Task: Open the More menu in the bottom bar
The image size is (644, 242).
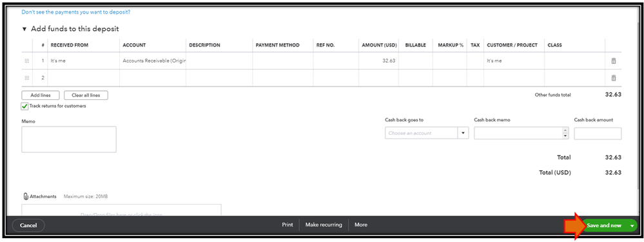Action: [x=361, y=225]
